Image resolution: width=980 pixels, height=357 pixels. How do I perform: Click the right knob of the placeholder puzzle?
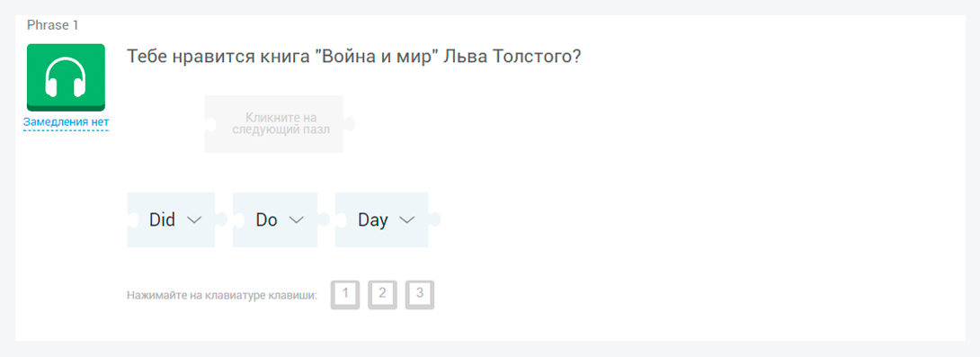tap(350, 124)
